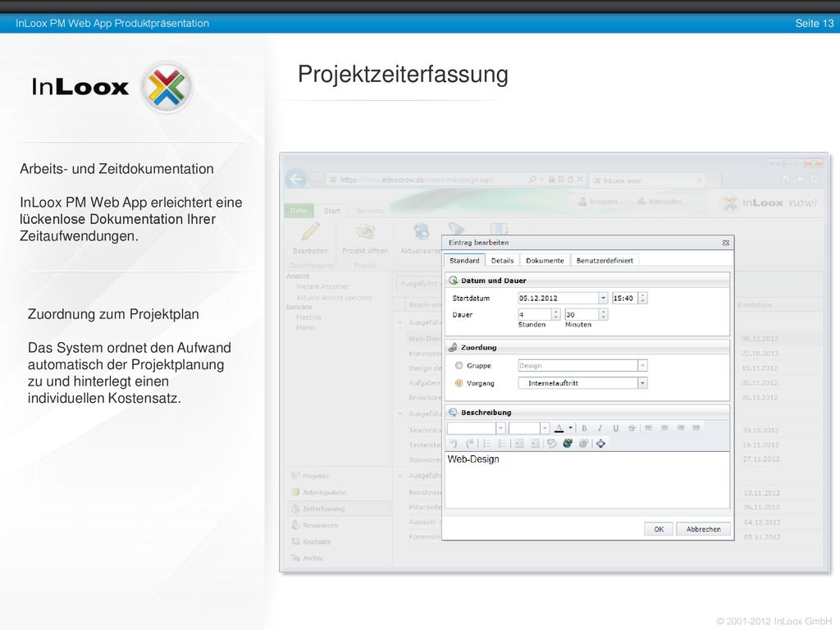Click the Stunden field showing 4
Viewport: 840px width, 630px height.
pyautogui.click(x=535, y=314)
